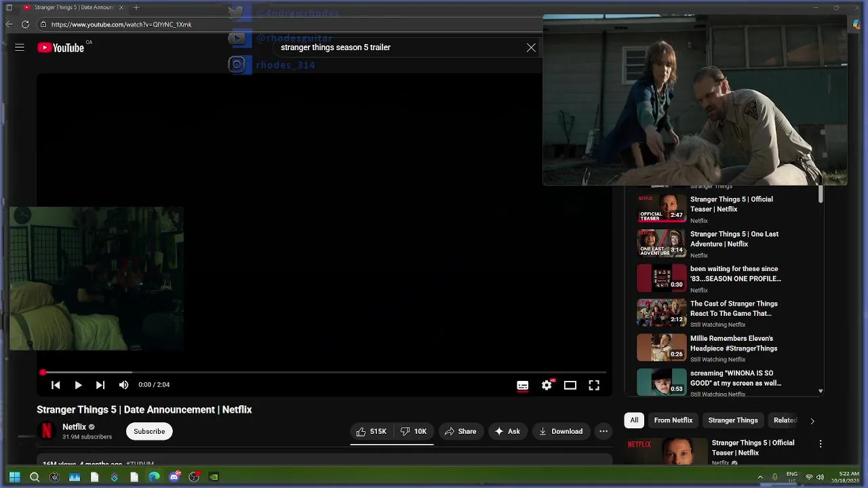Image resolution: width=868 pixels, height=488 pixels.
Task: Open Cast React To Game 2:12 thumbnail
Action: 662,312
